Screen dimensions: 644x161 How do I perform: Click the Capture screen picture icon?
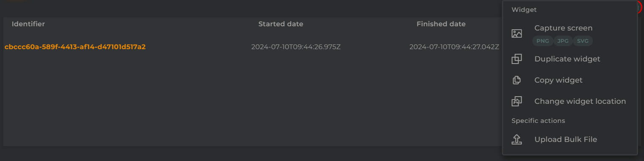click(x=516, y=33)
